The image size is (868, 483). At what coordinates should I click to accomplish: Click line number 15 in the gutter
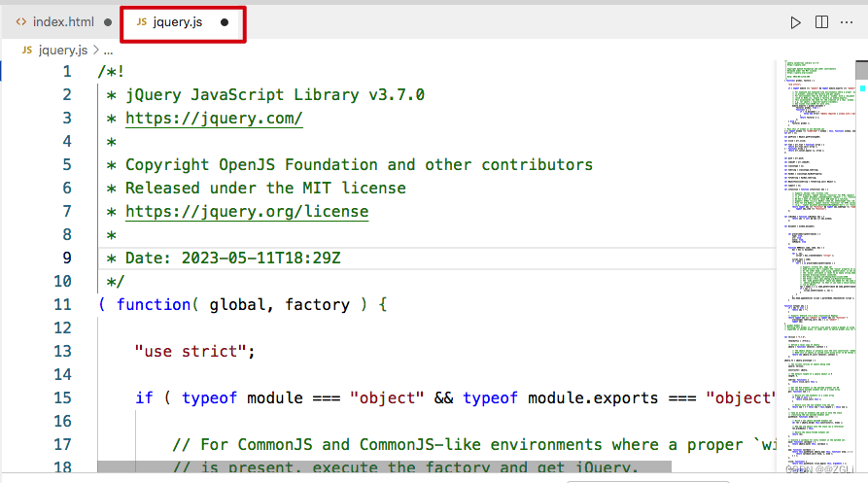[x=62, y=397]
